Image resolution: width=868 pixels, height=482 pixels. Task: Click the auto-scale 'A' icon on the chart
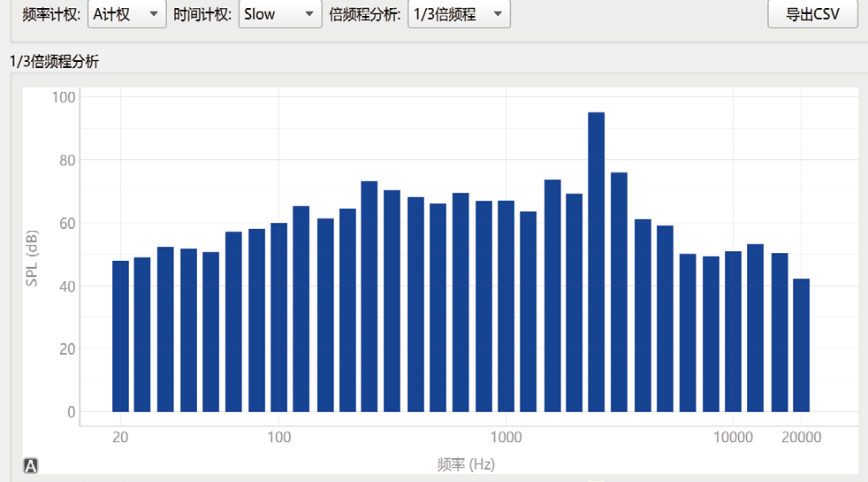pos(30,466)
